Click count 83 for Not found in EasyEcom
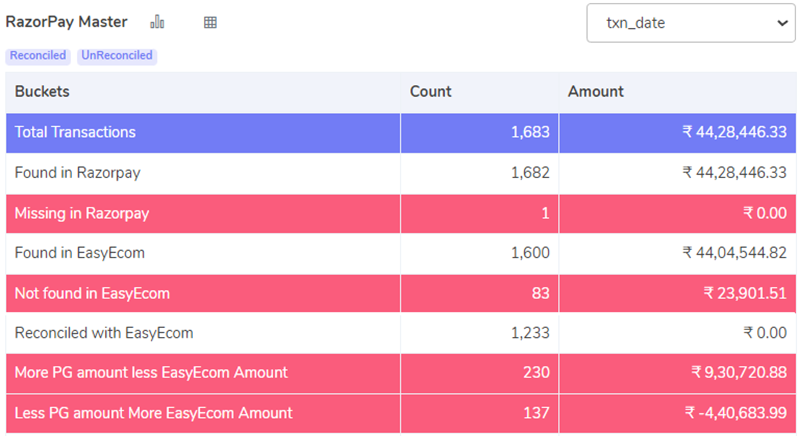Image resolution: width=798 pixels, height=436 pixels. tap(540, 294)
